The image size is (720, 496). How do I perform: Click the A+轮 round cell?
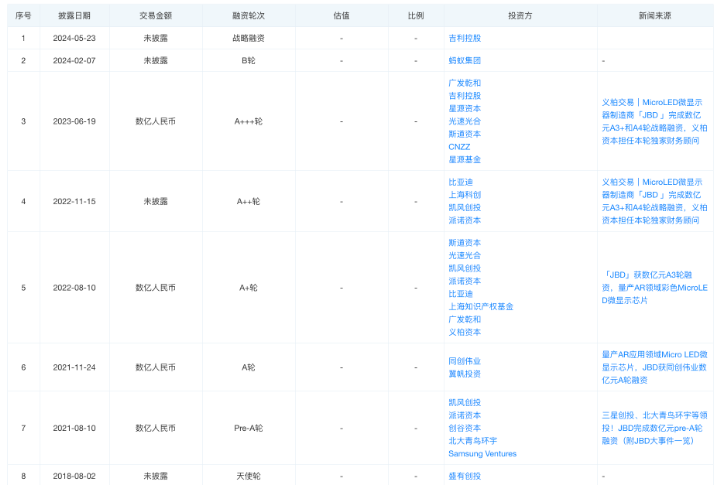pyautogui.click(x=248, y=287)
